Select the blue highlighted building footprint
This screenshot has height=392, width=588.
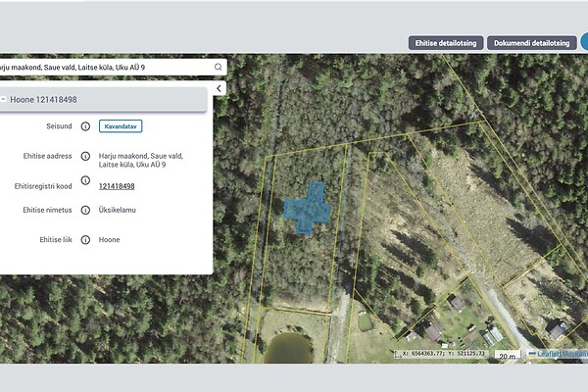307,208
